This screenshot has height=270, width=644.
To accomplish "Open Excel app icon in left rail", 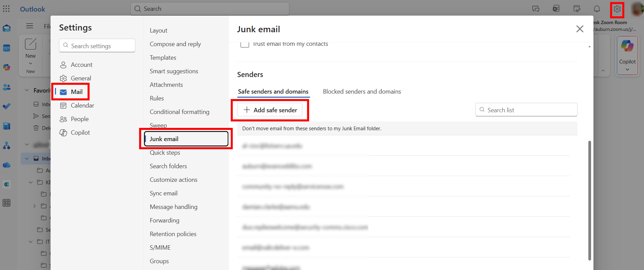I will (6, 184).
